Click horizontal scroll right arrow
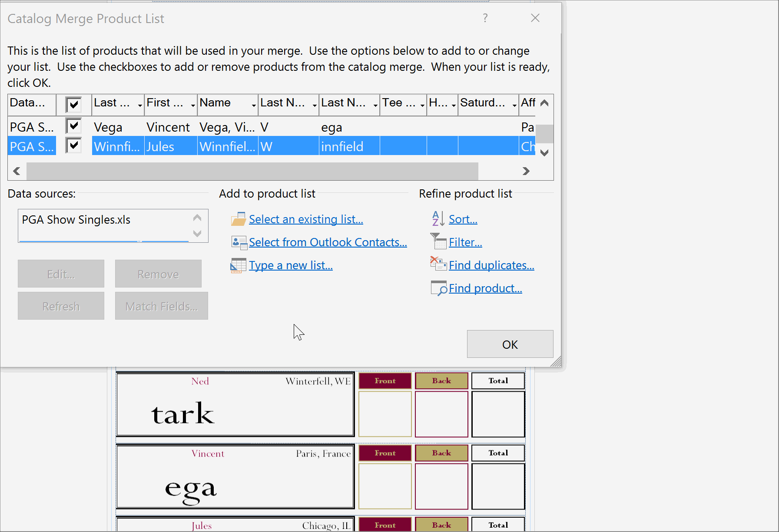Viewport: 779px width, 532px height. 526,171
